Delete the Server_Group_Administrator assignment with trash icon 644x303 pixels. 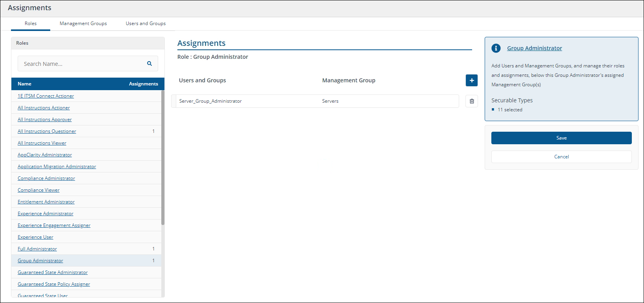click(x=472, y=101)
